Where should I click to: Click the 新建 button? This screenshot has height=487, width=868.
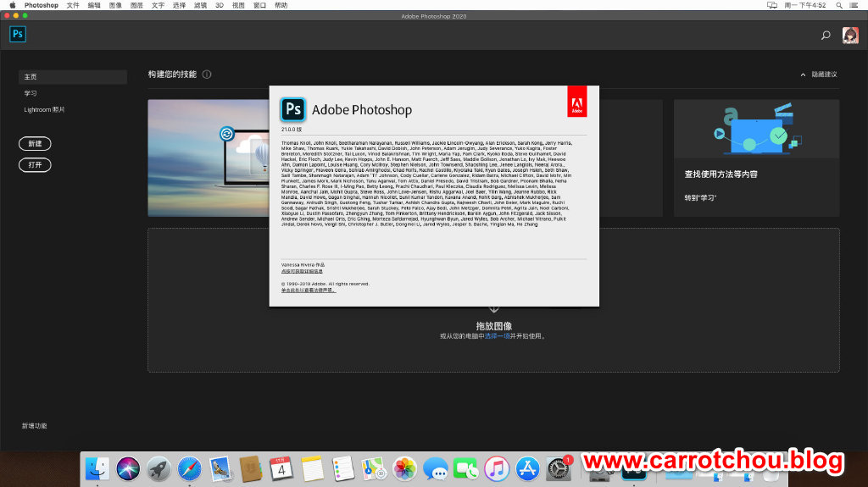(x=35, y=144)
